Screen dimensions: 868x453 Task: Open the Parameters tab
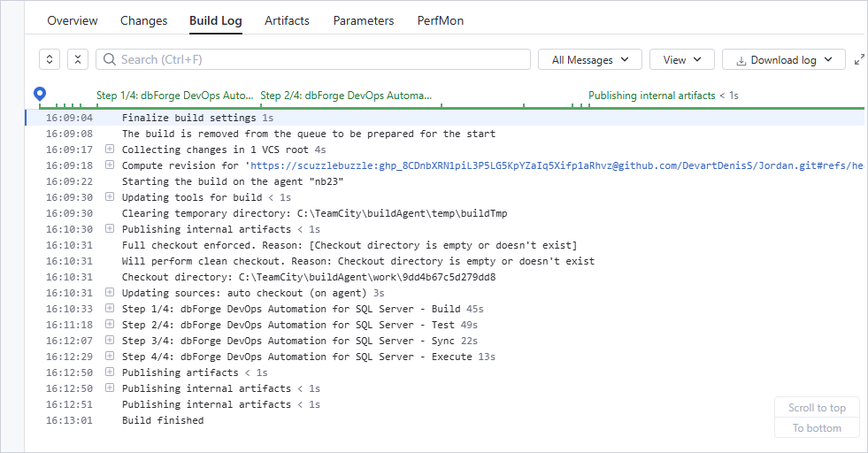(x=363, y=20)
